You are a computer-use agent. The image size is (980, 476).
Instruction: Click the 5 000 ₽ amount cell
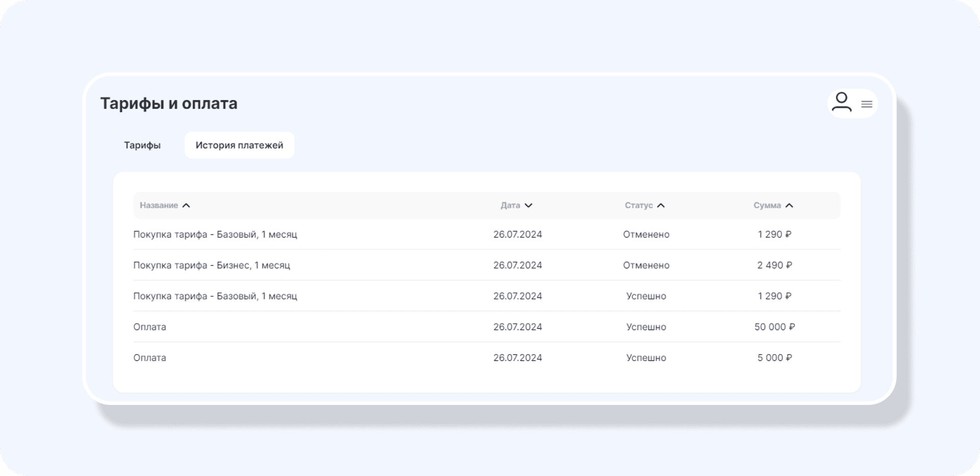[774, 358]
